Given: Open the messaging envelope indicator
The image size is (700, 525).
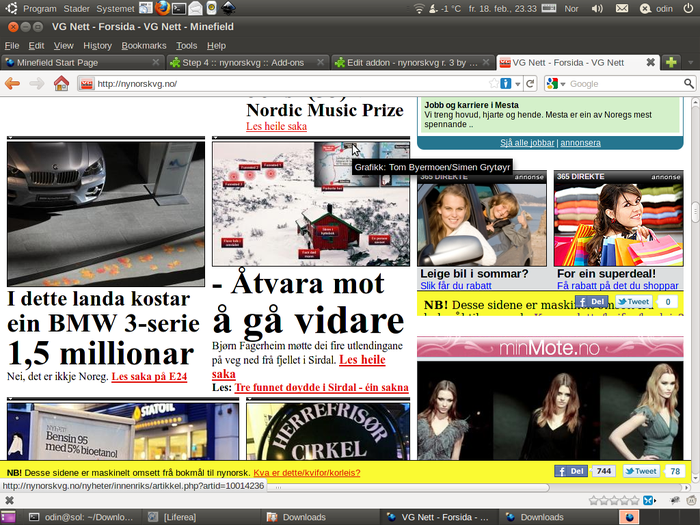Looking at the screenshot, I should [622, 8].
